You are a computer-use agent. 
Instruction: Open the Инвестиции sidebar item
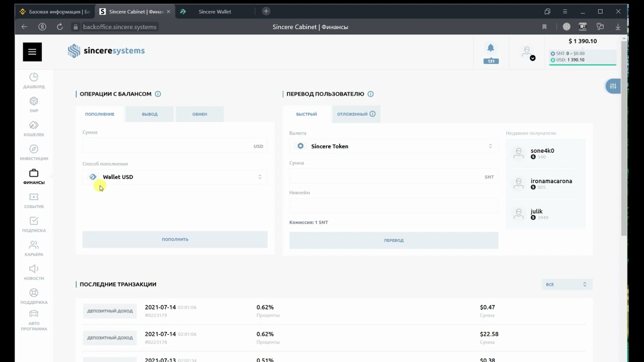pos(34,152)
